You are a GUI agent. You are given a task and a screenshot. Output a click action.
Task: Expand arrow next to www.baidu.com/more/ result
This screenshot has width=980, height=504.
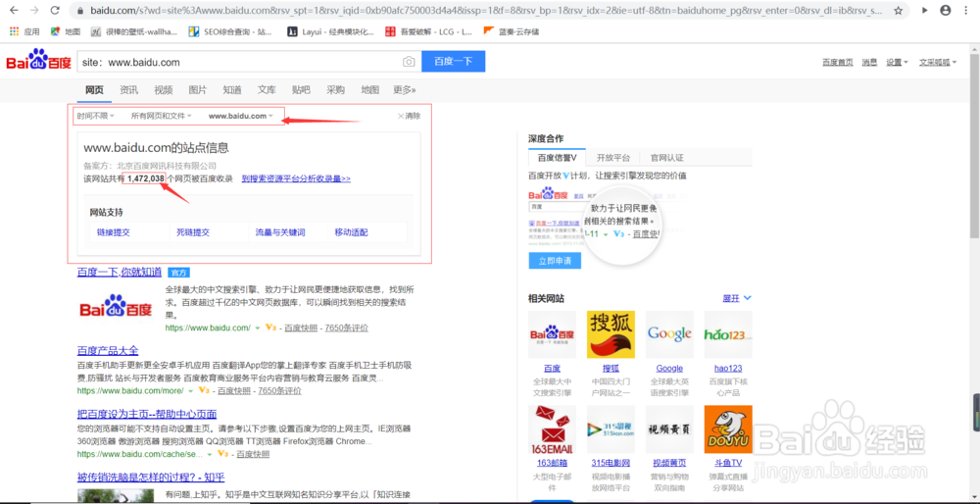click(x=191, y=391)
